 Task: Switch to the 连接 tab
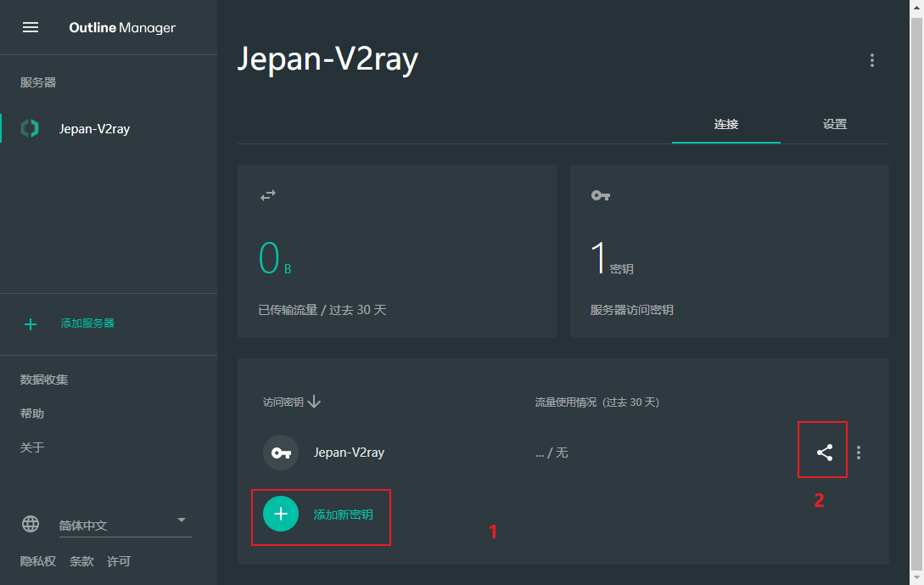coord(726,125)
